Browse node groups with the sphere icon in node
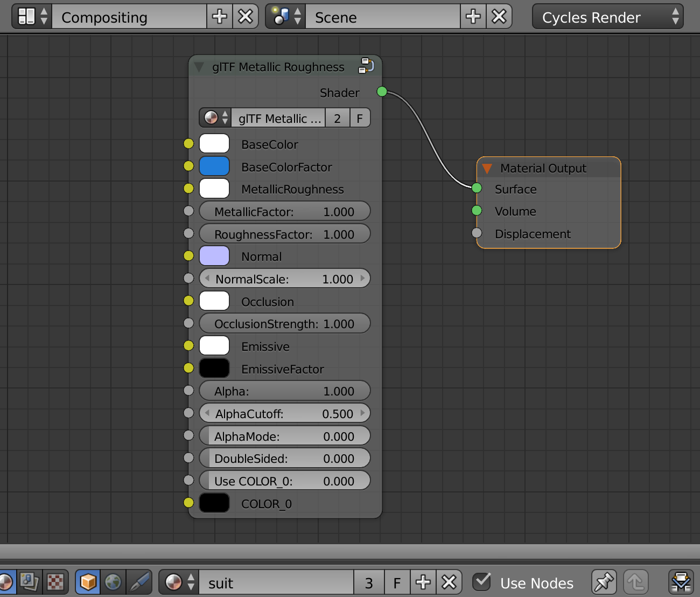 tap(215, 118)
